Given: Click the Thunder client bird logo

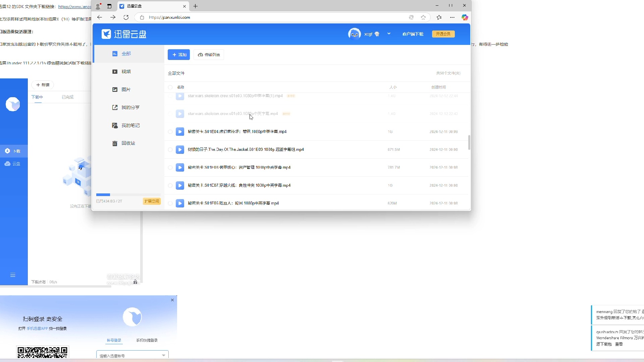Looking at the screenshot, I should (13, 104).
